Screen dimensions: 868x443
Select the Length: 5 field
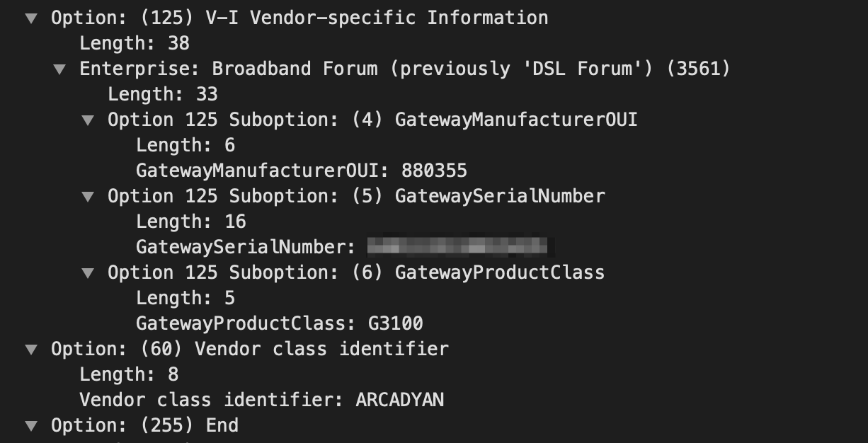pyautogui.click(x=185, y=298)
